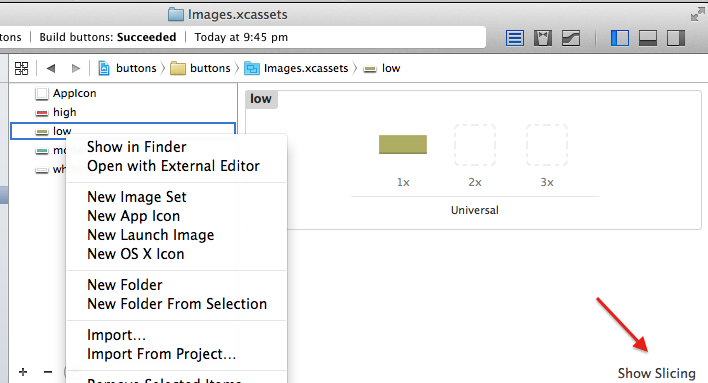Click the Images.xcassets folder icon in title

point(176,14)
